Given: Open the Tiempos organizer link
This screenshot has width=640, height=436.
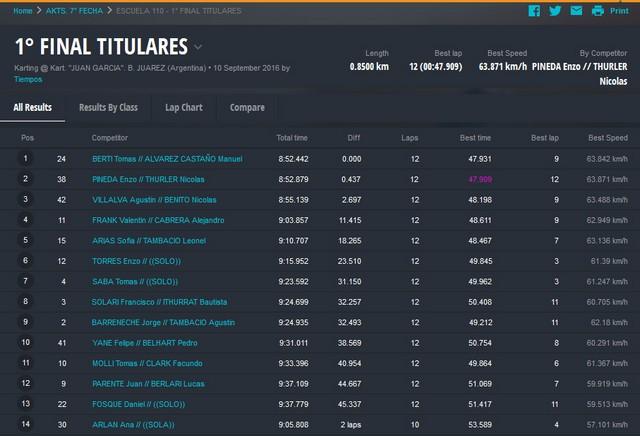Looking at the screenshot, I should 28,79.
